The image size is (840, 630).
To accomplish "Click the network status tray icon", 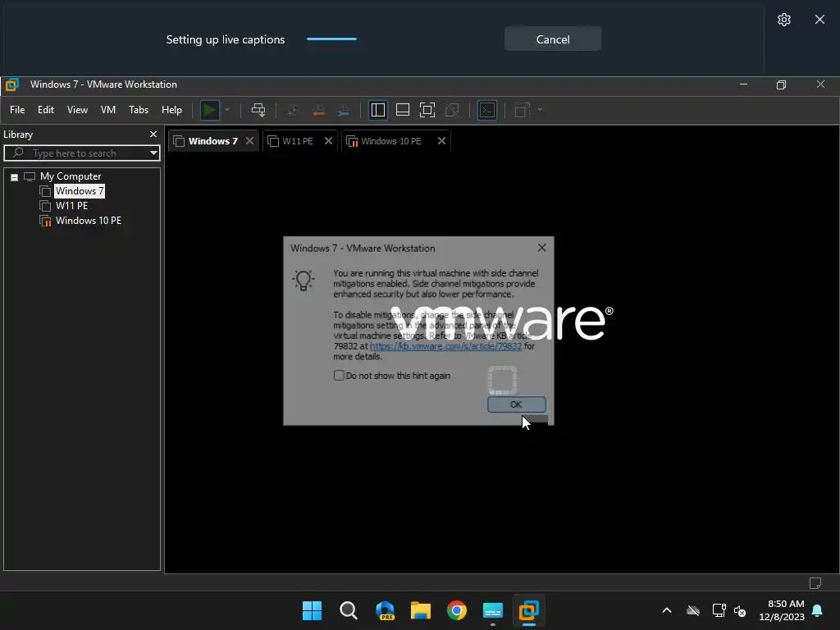I will 719,610.
